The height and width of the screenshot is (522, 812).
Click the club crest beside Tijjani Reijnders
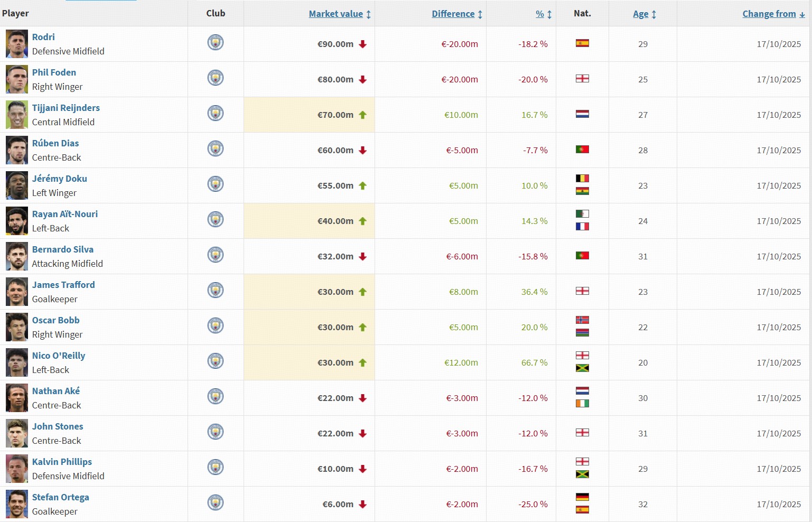pos(216,113)
